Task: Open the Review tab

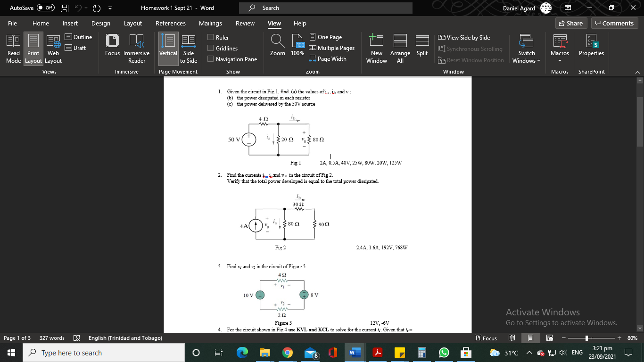Action: pyautogui.click(x=245, y=23)
